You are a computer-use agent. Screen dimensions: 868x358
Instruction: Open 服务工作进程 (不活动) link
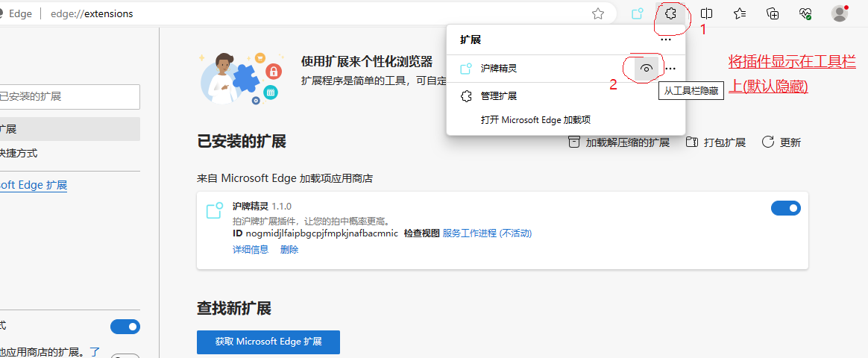pos(487,233)
